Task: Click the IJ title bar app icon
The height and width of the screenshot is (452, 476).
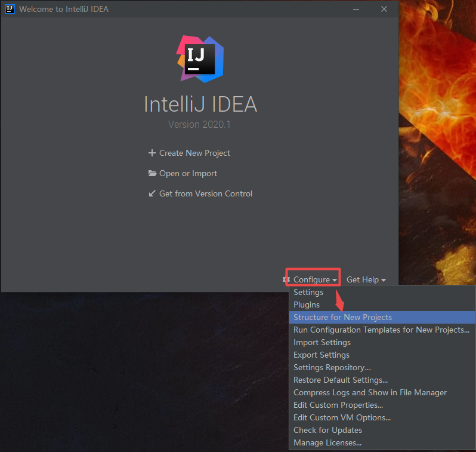Action: [10, 9]
